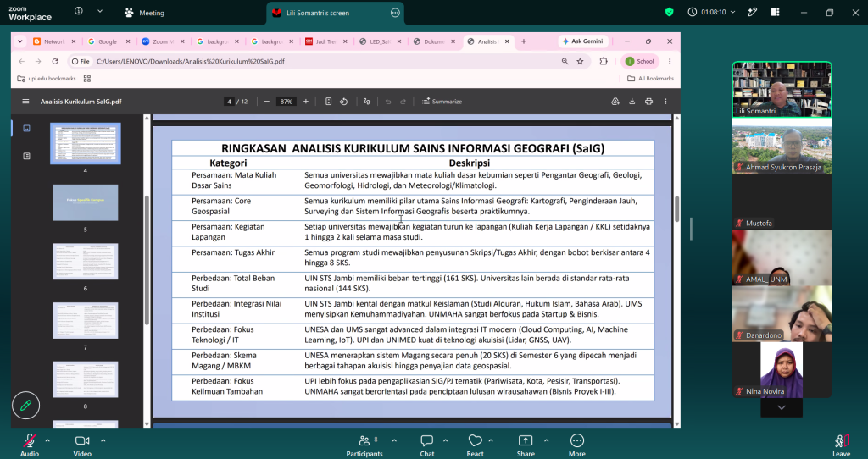Image resolution: width=868 pixels, height=459 pixels.
Task: Expand Audio options caret
Action: (x=47, y=440)
